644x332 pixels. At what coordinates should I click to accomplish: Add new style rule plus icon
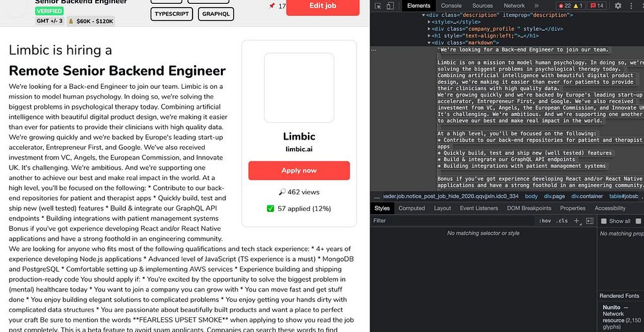[576, 221]
